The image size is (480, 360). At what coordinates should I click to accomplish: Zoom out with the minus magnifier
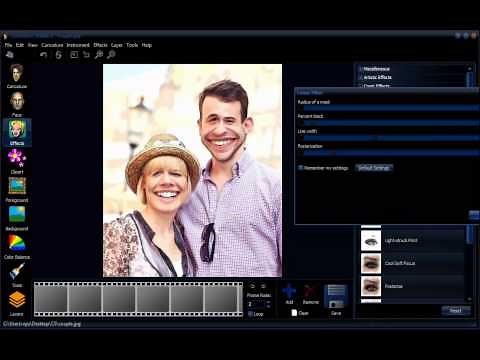pos(111,55)
